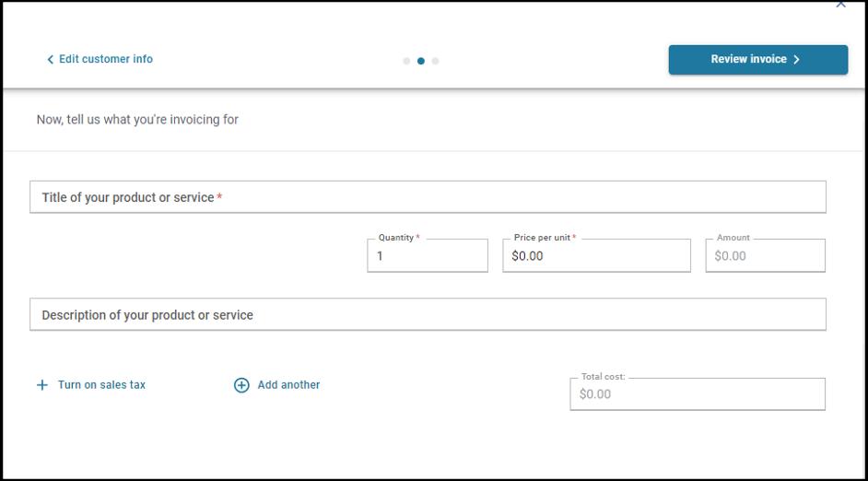Click the 'Now, tell us what you're invoicing for' heading

(x=137, y=119)
